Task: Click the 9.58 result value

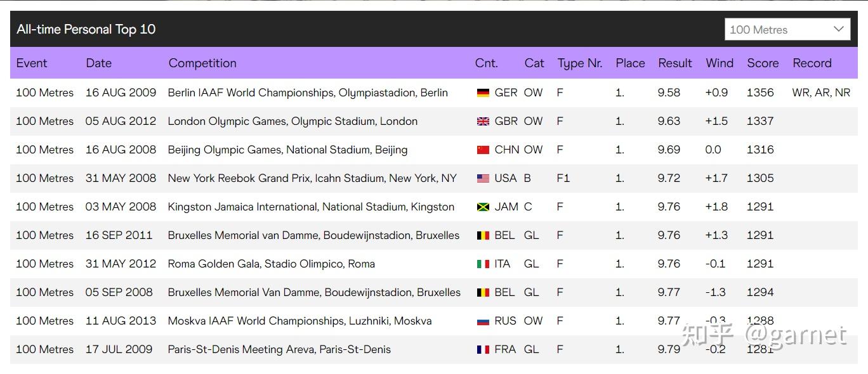Action: click(669, 93)
